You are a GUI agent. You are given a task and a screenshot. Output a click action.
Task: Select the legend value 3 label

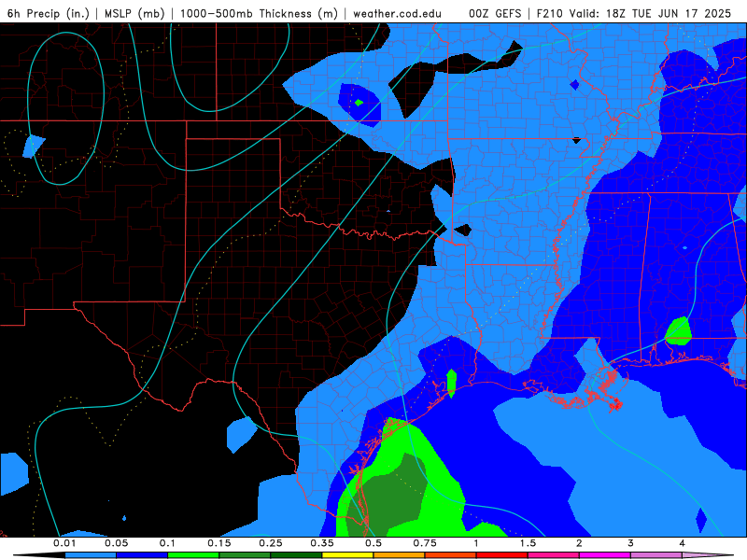click(x=631, y=543)
